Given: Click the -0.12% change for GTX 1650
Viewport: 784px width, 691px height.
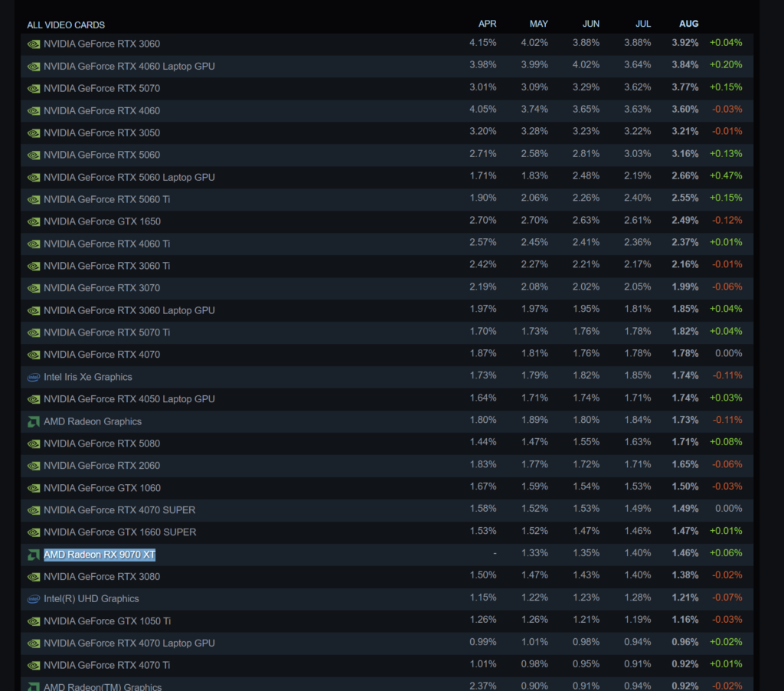Looking at the screenshot, I should pos(727,221).
